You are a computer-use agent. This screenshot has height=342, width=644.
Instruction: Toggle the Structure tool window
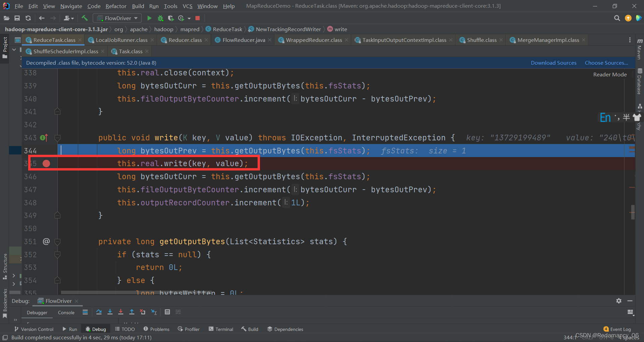(5, 266)
